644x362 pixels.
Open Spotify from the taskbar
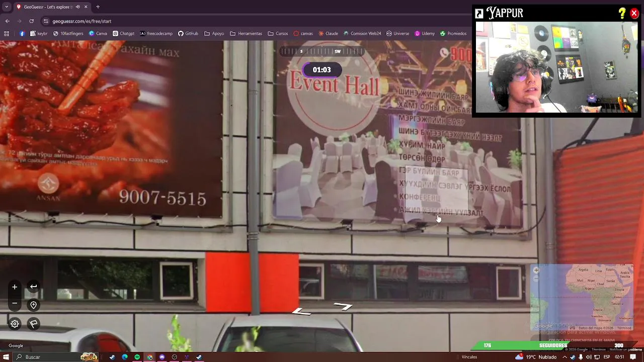(137, 357)
